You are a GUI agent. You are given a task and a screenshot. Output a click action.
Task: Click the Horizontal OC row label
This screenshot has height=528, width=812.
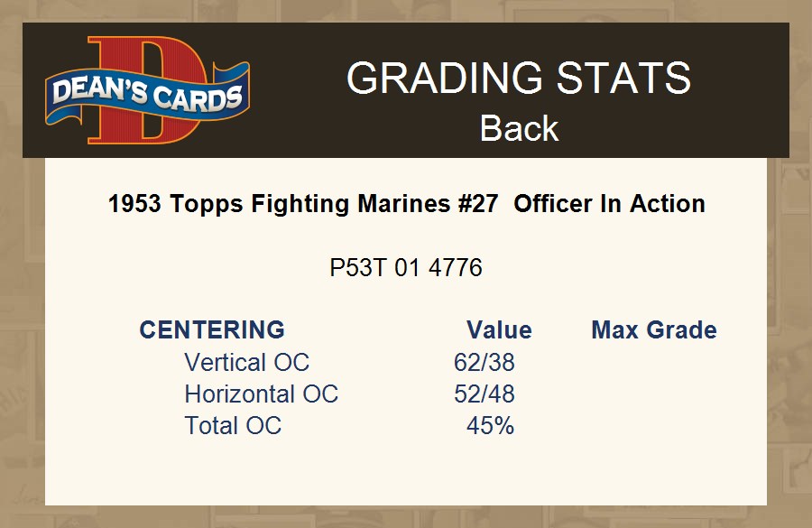[x=261, y=394]
